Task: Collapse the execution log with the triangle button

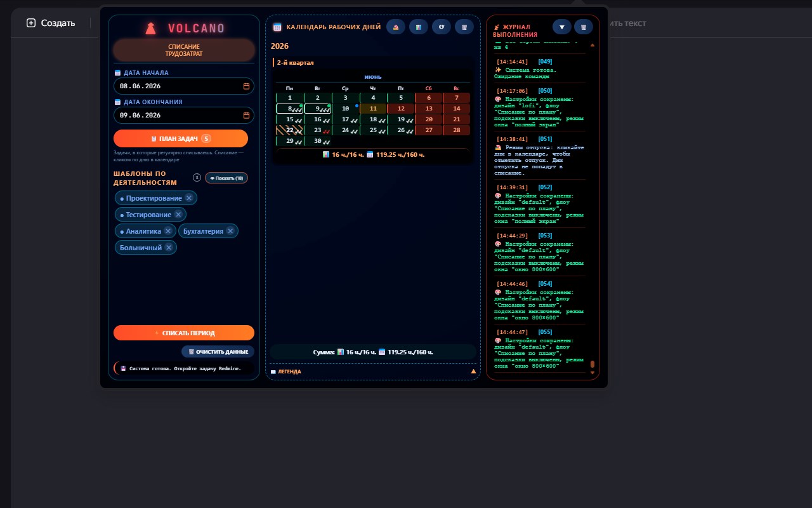Action: [x=561, y=27]
